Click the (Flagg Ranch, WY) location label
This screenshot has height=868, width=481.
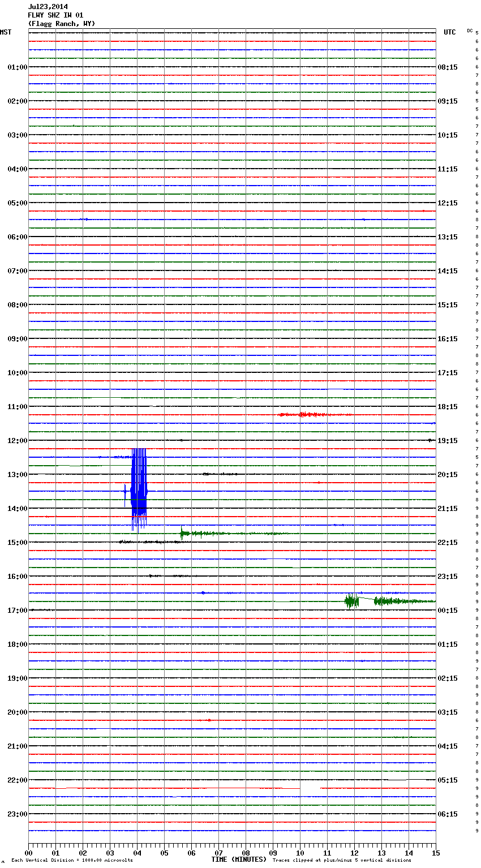point(62,24)
